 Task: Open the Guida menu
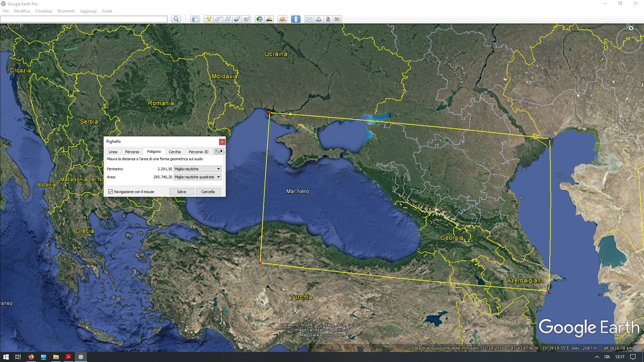click(107, 11)
